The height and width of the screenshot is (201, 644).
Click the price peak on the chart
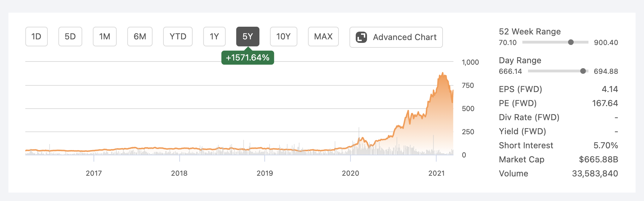(443, 73)
